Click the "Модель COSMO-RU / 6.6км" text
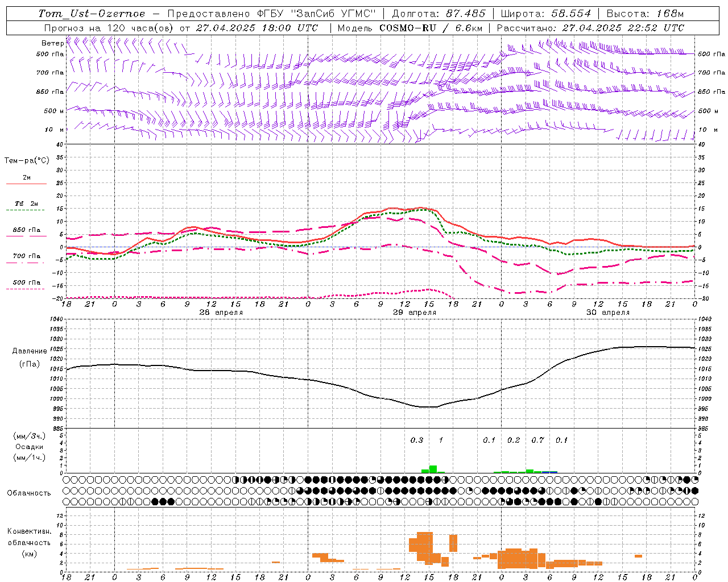 (x=410, y=28)
